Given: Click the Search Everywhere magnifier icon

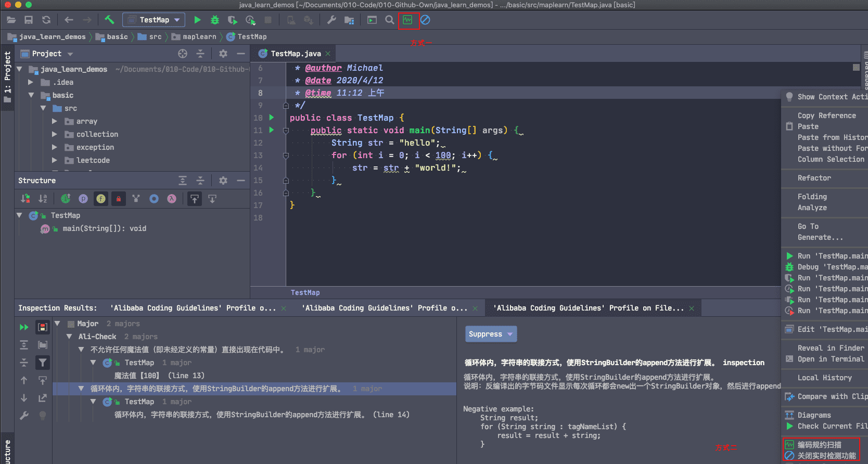Looking at the screenshot, I should 389,20.
